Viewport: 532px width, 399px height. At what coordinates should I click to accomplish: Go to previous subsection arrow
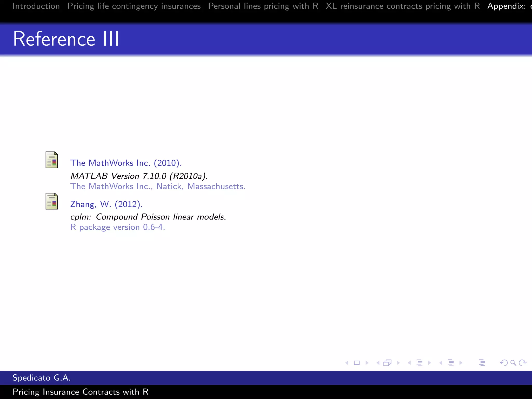click(x=409, y=363)
